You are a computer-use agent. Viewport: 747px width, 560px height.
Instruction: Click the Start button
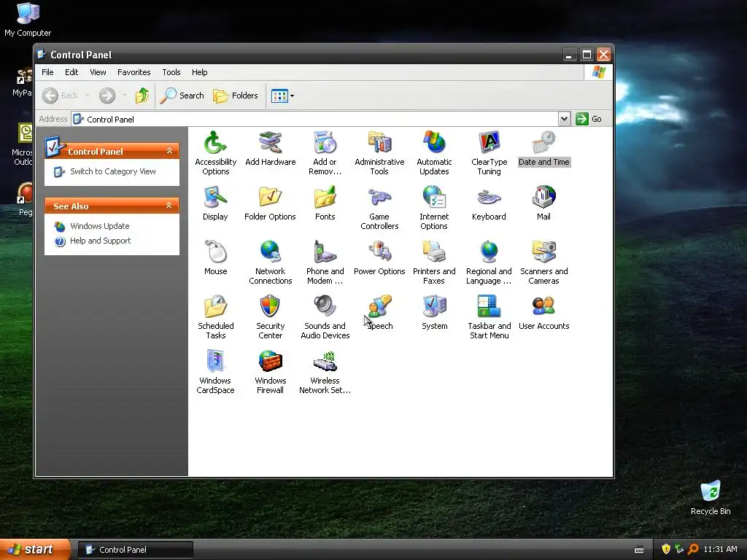[35, 550]
